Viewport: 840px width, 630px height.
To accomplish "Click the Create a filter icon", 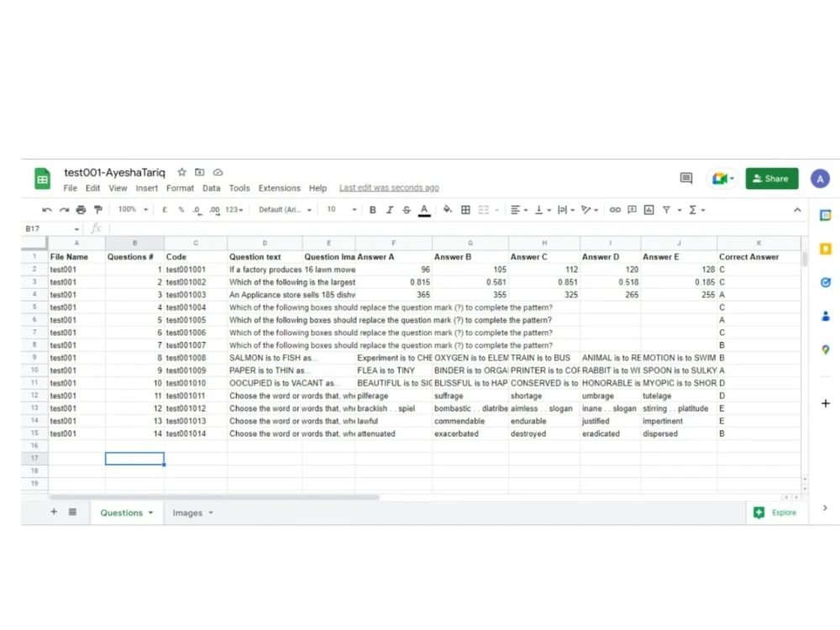I will pos(666,210).
